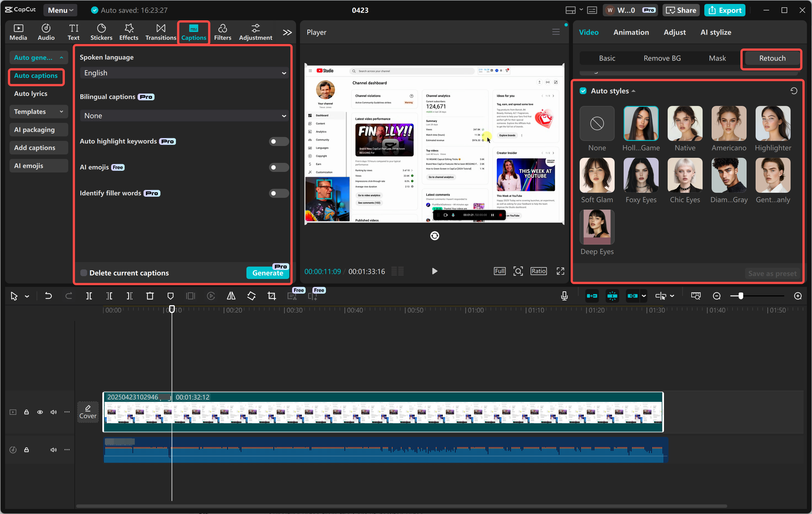Screen dimensions: 812x514
Task: Check Delete current captions
Action: point(83,273)
